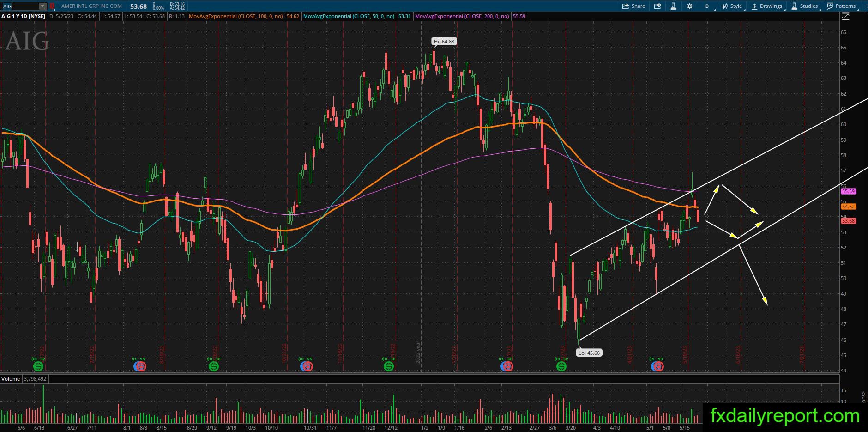Click the 'D: 5/25/23' date readout
868x432 pixels.
click(61, 16)
